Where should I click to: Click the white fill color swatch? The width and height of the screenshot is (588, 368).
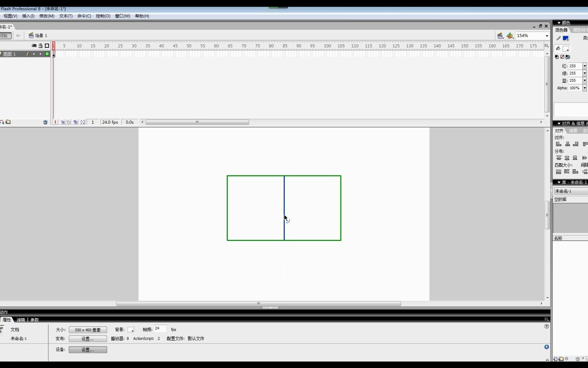tap(566, 49)
